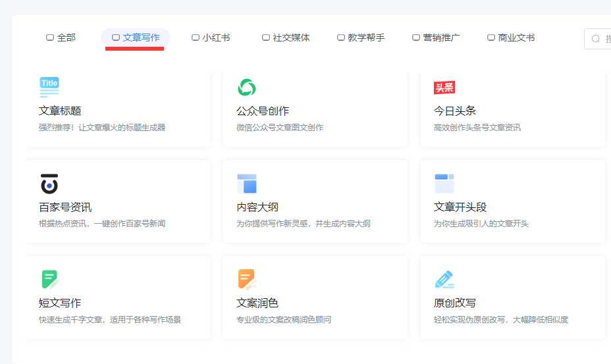The width and height of the screenshot is (611, 364).
Task: Open the 教学帮手 tab
Action: click(361, 38)
